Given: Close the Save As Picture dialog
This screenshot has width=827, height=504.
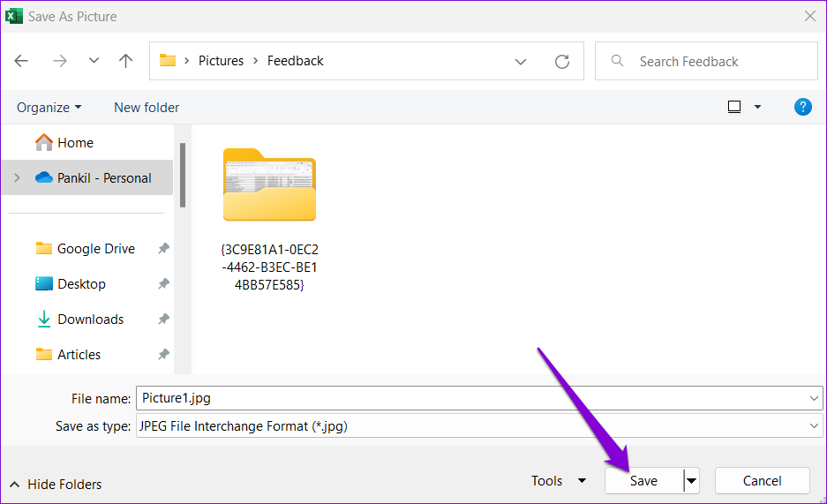Looking at the screenshot, I should 810,17.
